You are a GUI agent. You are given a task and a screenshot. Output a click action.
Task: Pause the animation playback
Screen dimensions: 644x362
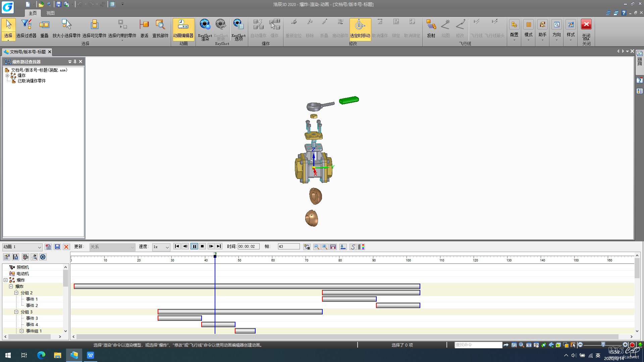pyautogui.click(x=194, y=246)
